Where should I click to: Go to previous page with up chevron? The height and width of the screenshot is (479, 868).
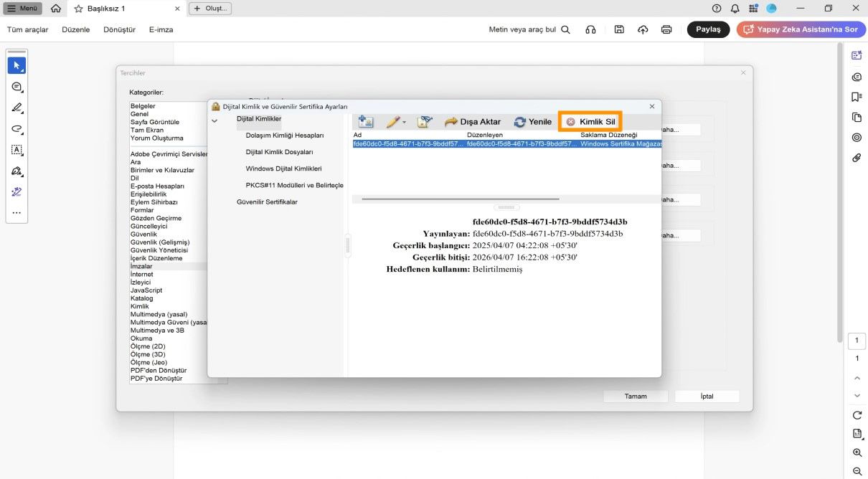(x=857, y=378)
